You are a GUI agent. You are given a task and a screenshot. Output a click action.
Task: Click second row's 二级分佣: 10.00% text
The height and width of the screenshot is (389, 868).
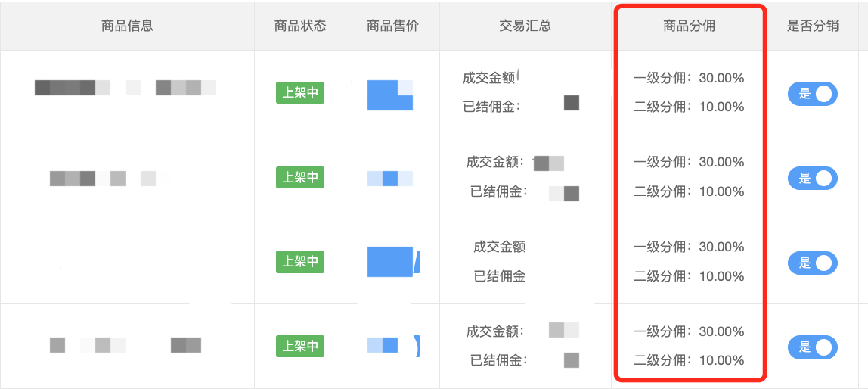(690, 191)
